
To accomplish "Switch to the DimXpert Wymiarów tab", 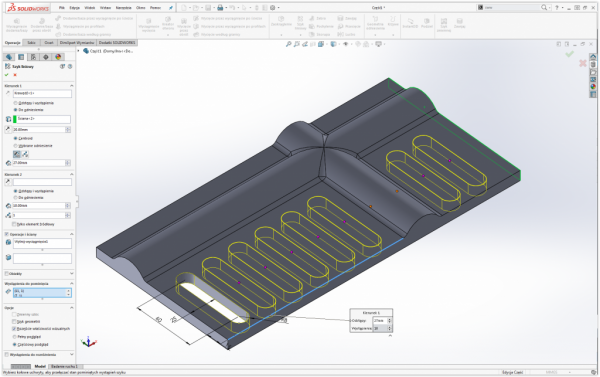I will (77, 42).
